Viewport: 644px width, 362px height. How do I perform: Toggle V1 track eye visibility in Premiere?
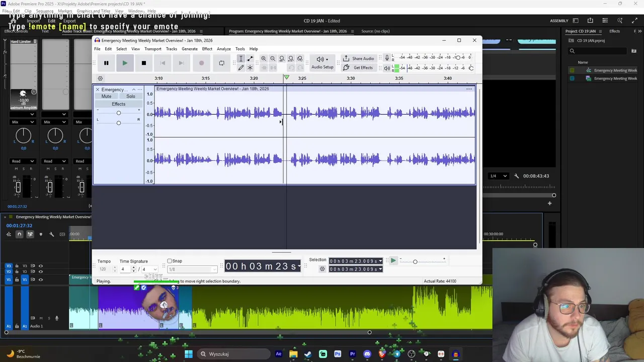41,279
